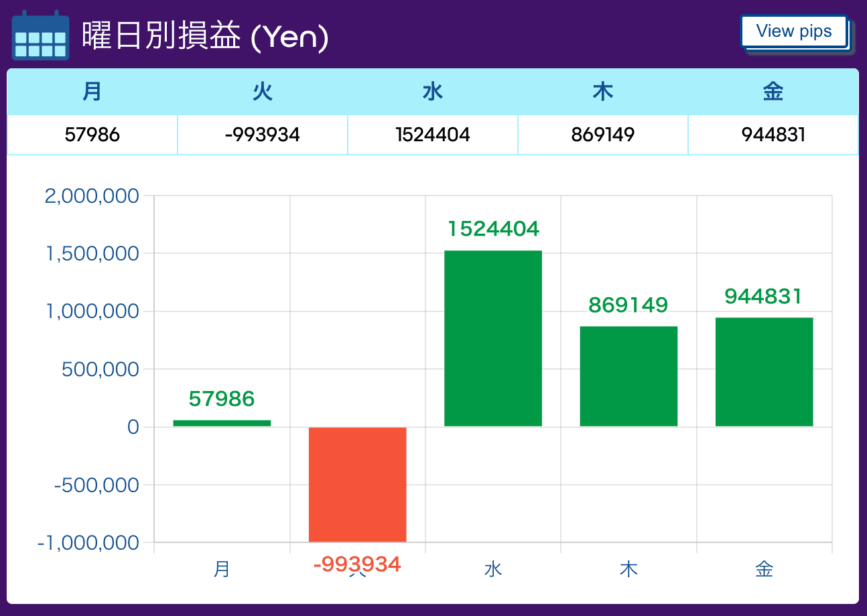This screenshot has height=616, width=867.
Task: Click the 57986 table cell
Action: (x=92, y=135)
